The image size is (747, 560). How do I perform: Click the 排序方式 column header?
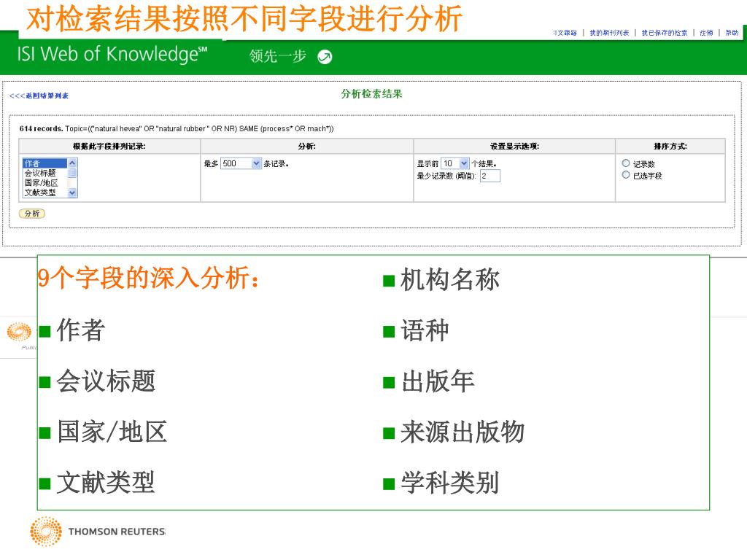point(670,146)
